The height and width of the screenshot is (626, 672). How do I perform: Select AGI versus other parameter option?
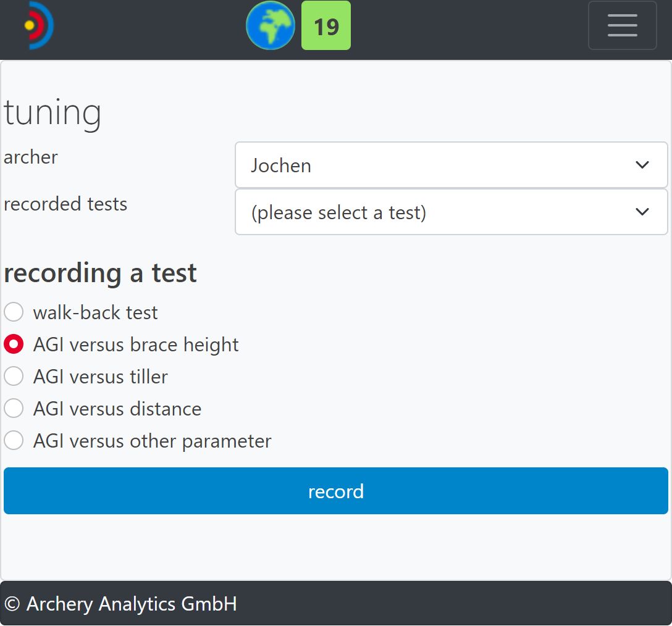tap(14, 441)
